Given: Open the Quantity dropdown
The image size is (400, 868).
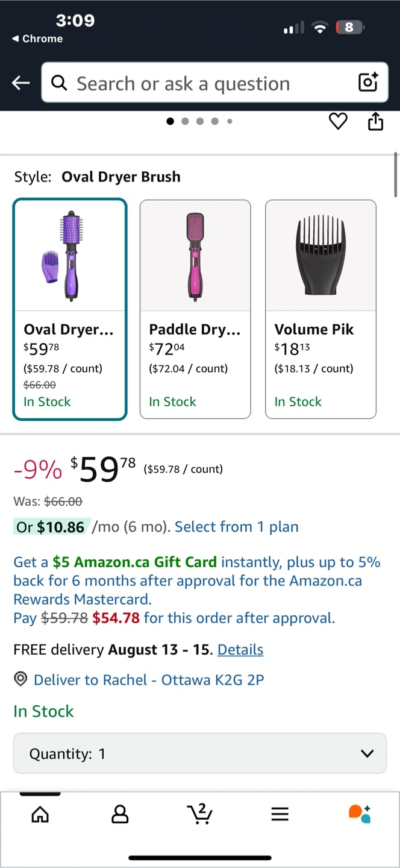Looking at the screenshot, I should pyautogui.click(x=200, y=753).
